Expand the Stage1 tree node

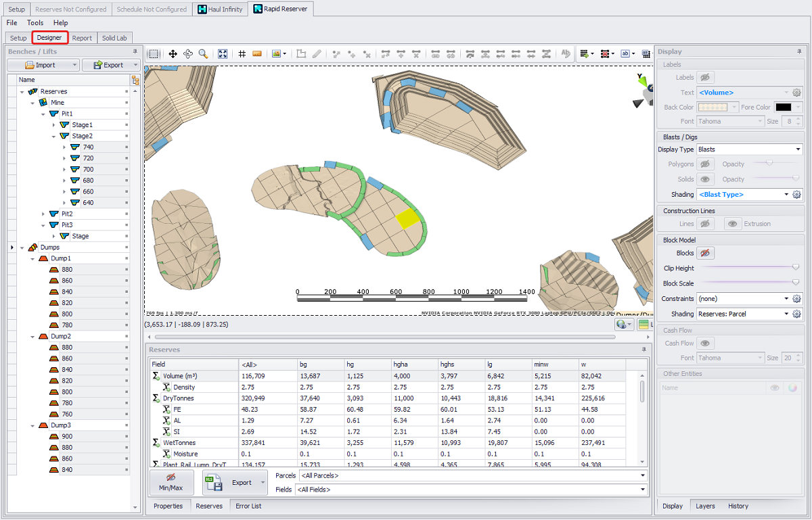click(x=54, y=125)
